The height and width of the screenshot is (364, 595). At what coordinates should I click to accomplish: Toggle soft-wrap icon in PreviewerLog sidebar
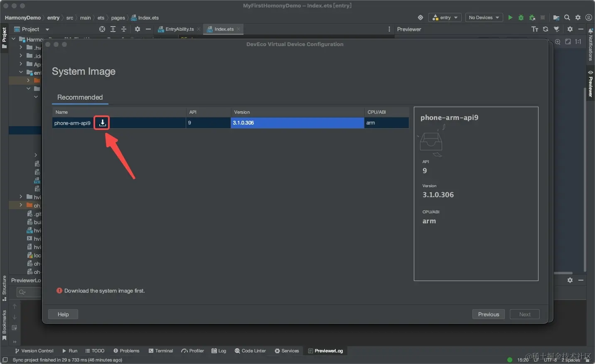coord(15,328)
